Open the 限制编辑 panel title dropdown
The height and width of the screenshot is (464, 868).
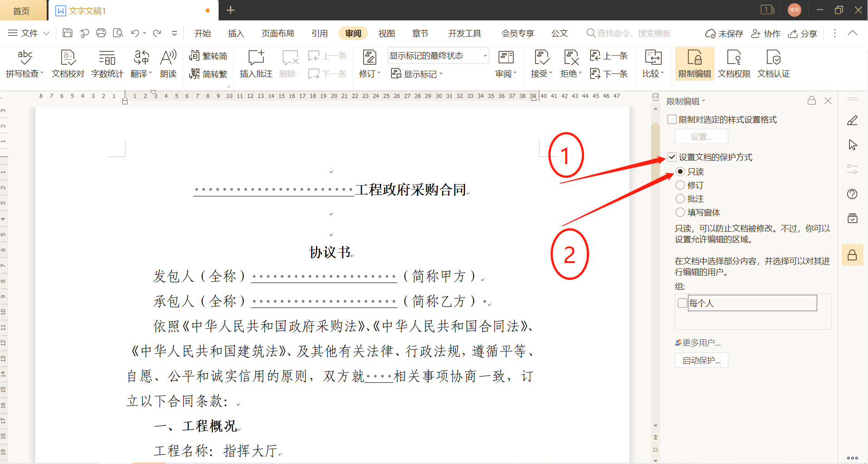coord(703,101)
